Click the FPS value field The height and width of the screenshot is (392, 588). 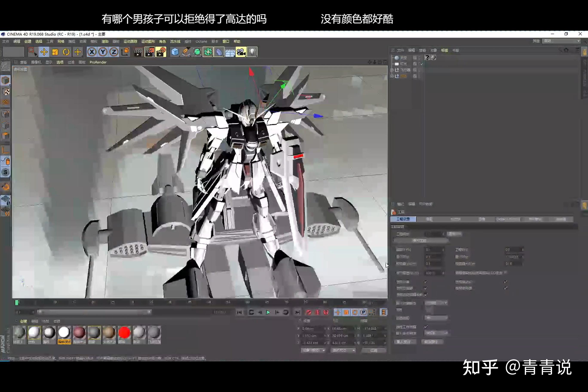point(434,250)
